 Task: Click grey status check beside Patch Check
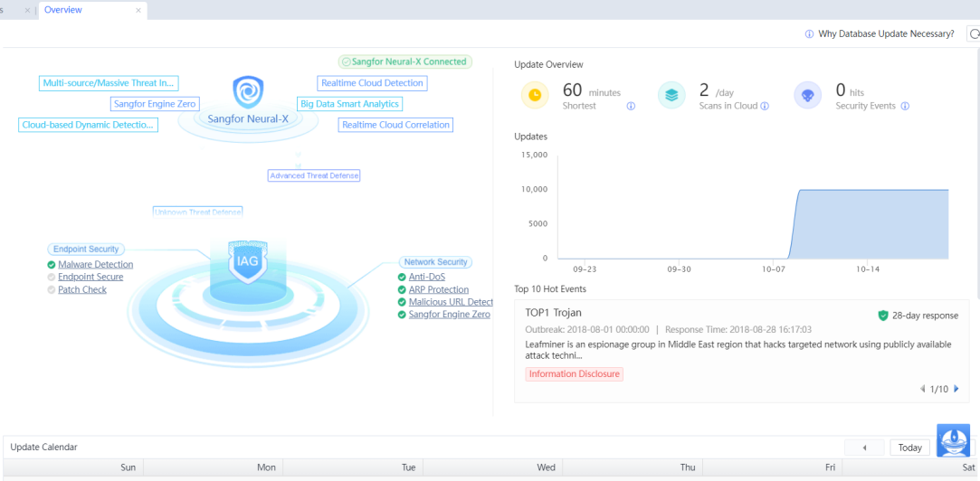pos(52,290)
